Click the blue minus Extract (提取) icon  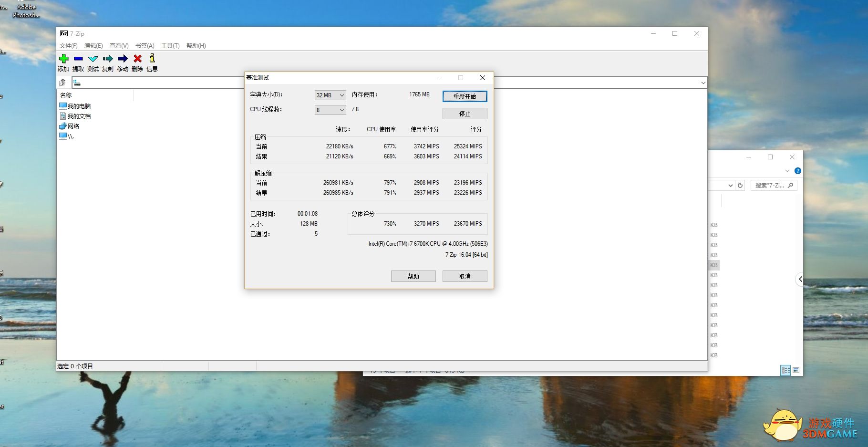(78, 59)
